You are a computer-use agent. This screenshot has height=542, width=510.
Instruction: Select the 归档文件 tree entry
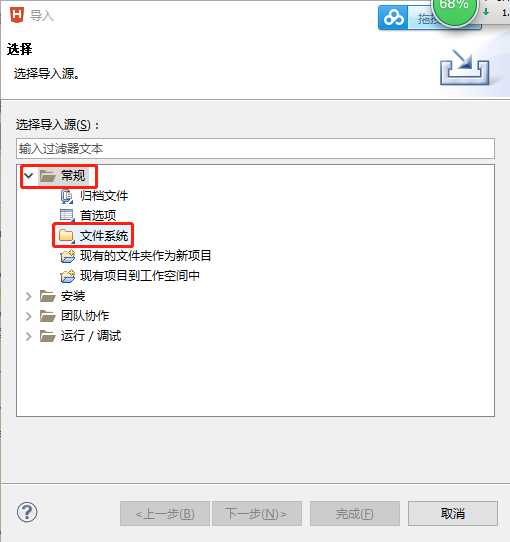pyautogui.click(x=104, y=196)
